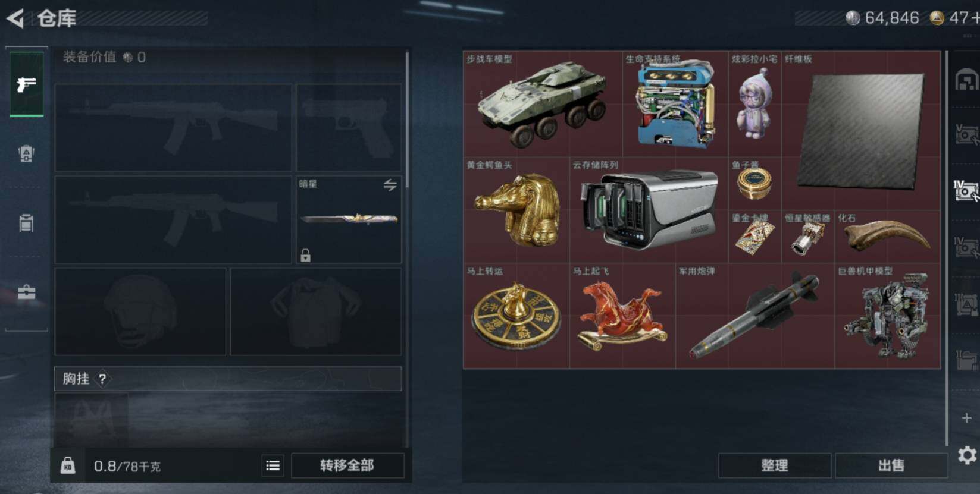Pick the 军用炮弹 missile item

tap(755, 316)
